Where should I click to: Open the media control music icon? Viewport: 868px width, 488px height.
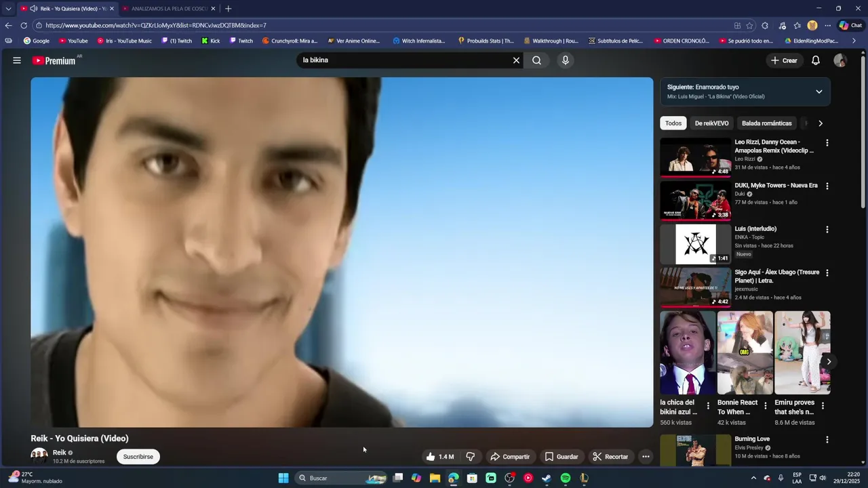[x=782, y=26]
